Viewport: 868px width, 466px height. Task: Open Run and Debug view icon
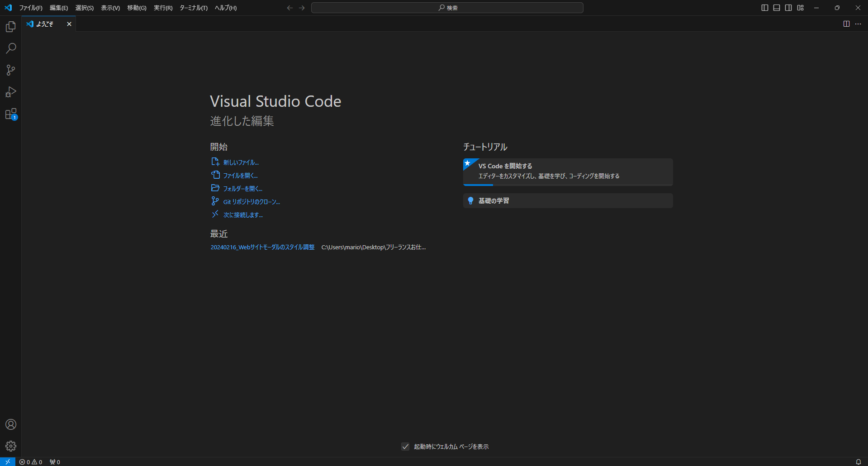pyautogui.click(x=11, y=92)
